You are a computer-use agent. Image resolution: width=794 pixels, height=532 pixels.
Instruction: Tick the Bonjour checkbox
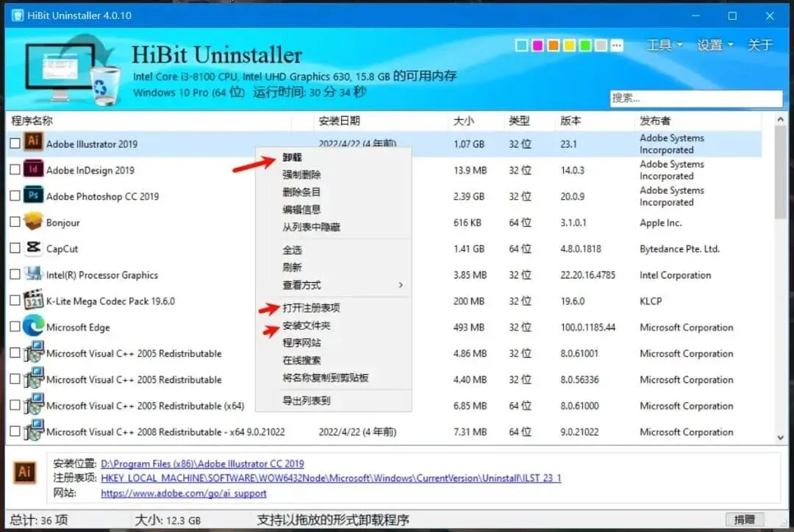(15, 222)
